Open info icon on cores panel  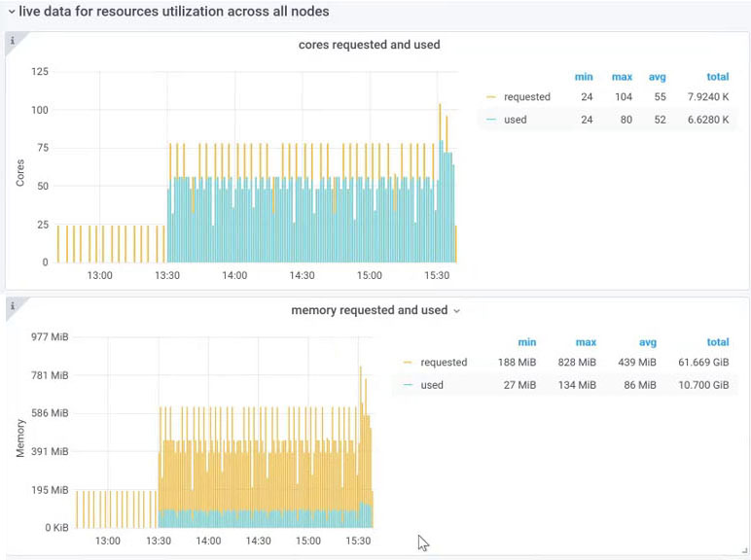pyautogui.click(x=12, y=40)
